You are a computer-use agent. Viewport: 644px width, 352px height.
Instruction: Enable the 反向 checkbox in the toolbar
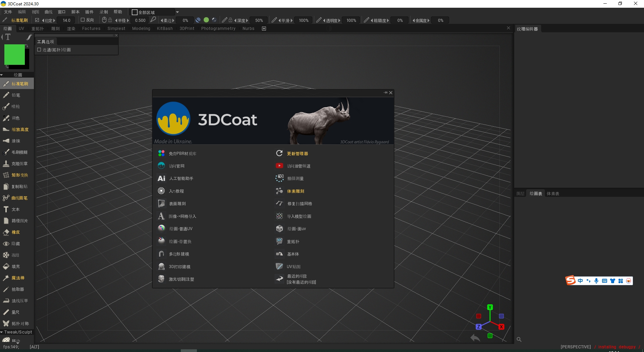pos(82,19)
